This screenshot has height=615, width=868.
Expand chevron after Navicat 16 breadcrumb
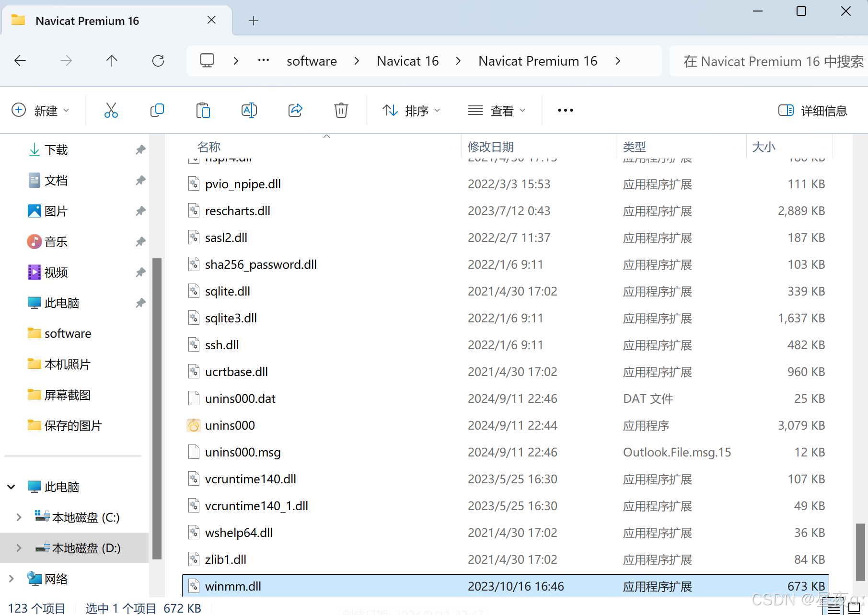pos(459,61)
